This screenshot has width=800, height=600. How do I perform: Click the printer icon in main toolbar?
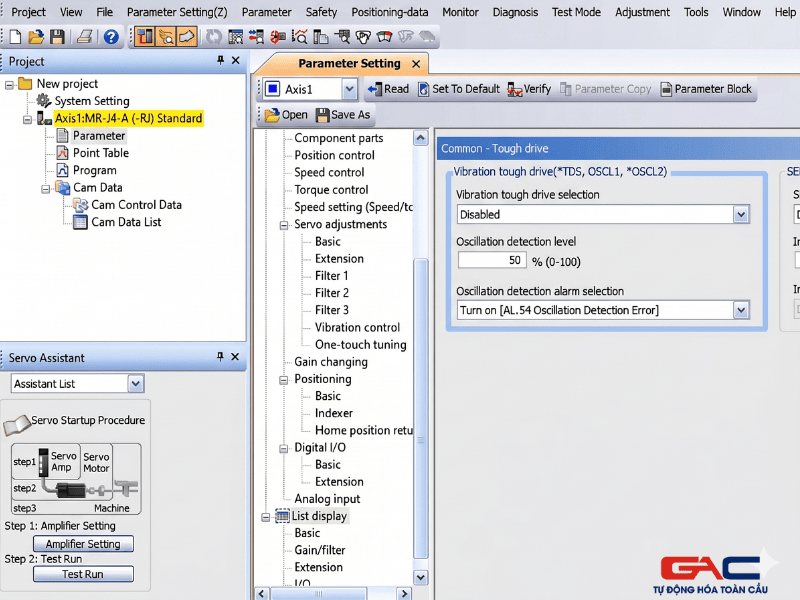click(86, 37)
